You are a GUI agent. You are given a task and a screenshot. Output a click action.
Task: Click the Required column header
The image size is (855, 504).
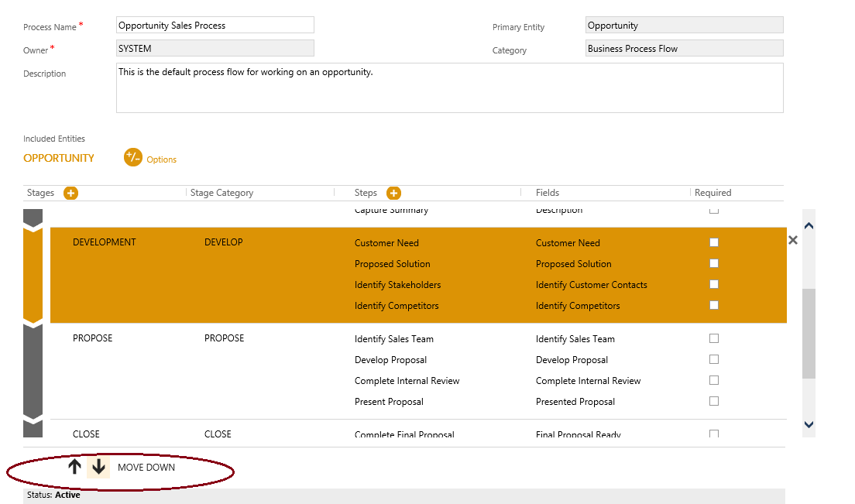(x=712, y=192)
